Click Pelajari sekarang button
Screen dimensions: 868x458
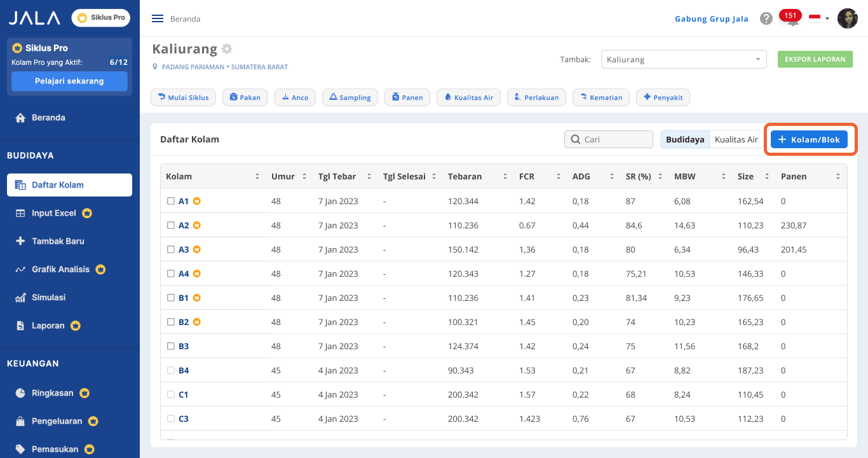pyautogui.click(x=69, y=81)
